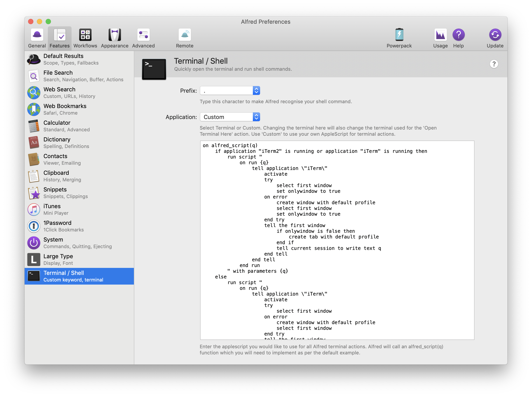The height and width of the screenshot is (397, 532).
Task: Select 'Viewer, Emailing' subtitle row
Action: pos(62,163)
